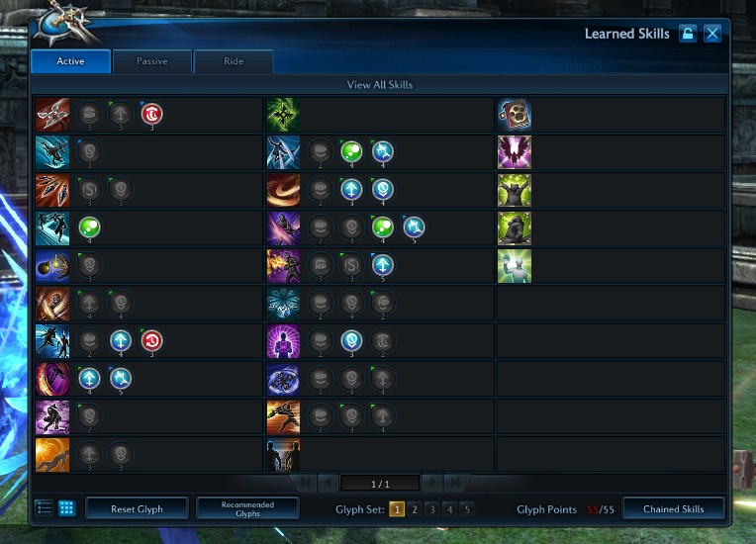Viewport: 756px width, 544px height.
Task: Click the fire-breathing ninja skill icon
Action: [x=283, y=266]
